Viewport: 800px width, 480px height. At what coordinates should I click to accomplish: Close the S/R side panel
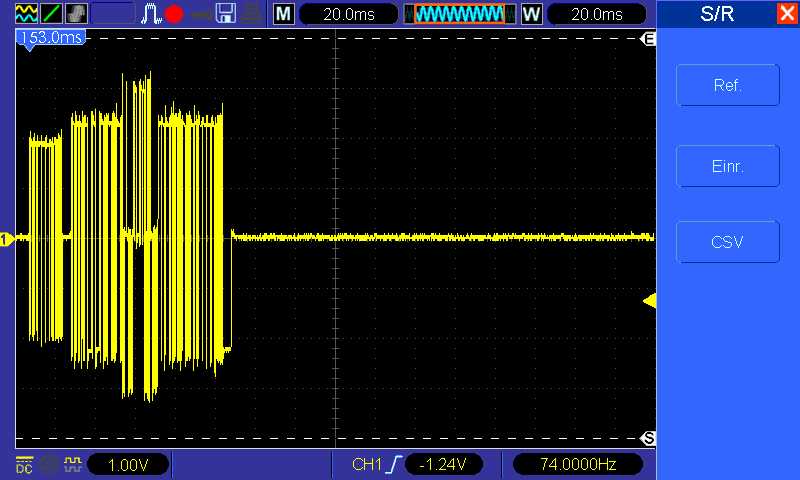click(x=787, y=13)
